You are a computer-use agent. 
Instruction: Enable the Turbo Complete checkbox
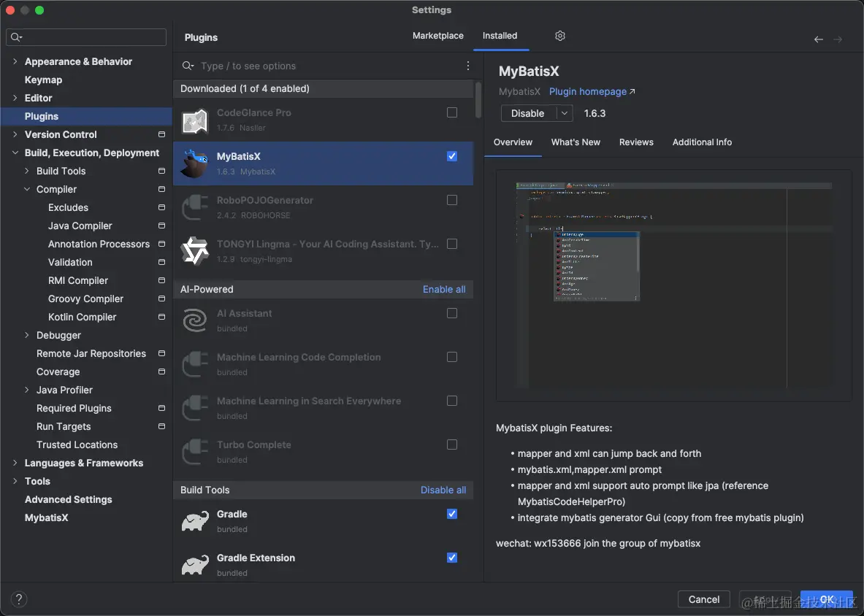(x=452, y=444)
